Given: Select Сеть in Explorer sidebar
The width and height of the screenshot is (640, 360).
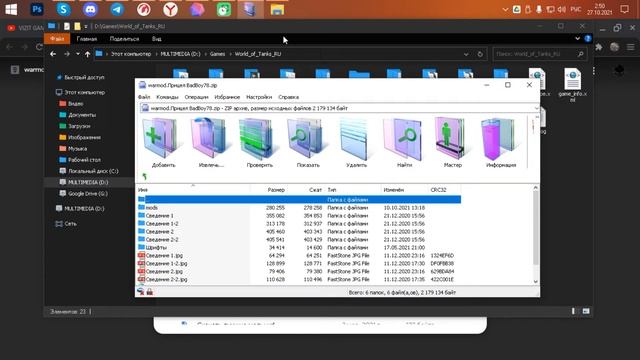Looking at the screenshot, I should 66,224.
